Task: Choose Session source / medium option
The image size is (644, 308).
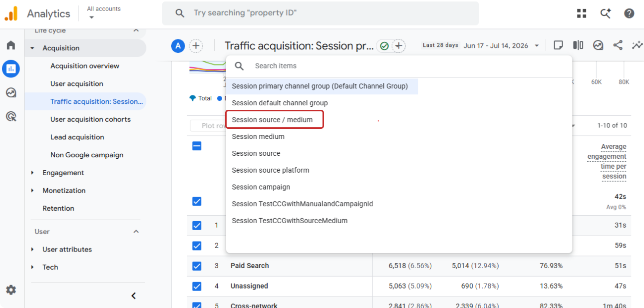Action: click(x=275, y=120)
